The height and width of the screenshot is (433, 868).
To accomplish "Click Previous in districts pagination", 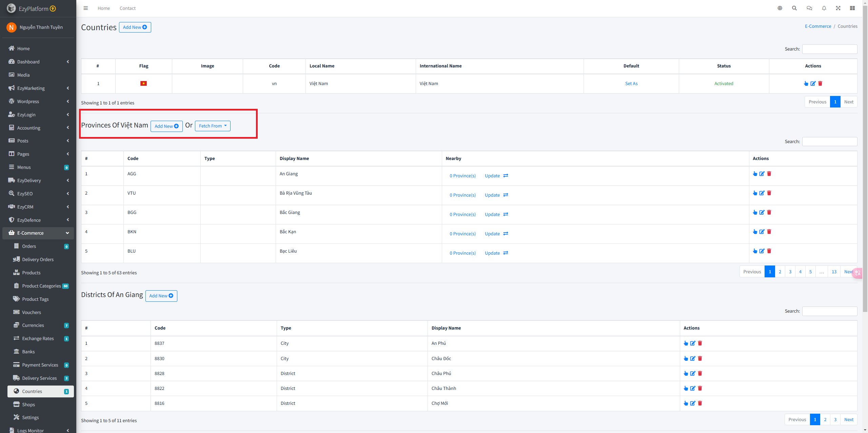I will [x=797, y=419].
